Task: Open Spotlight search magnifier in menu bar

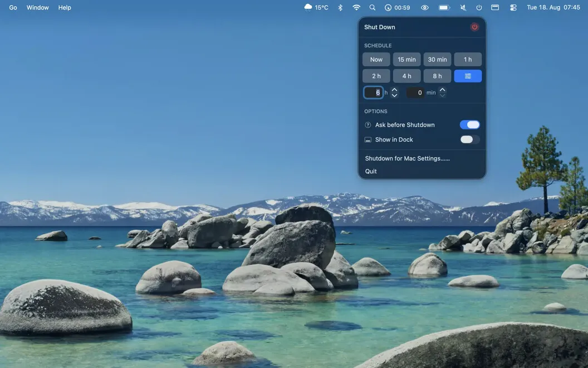Action: coord(372,7)
